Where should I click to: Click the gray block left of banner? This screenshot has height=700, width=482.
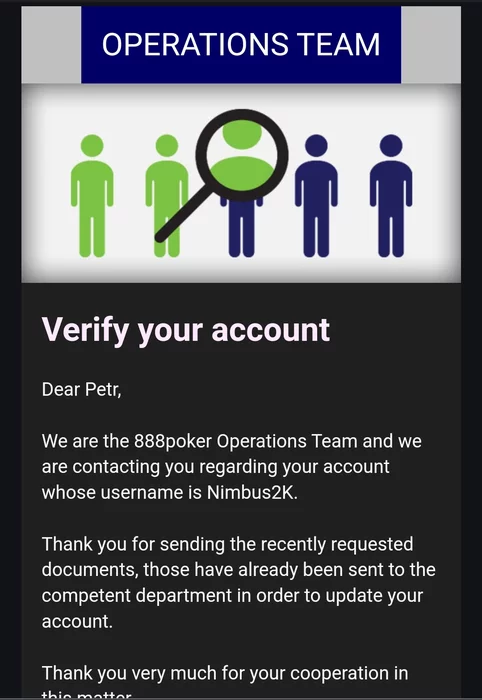tap(51, 45)
